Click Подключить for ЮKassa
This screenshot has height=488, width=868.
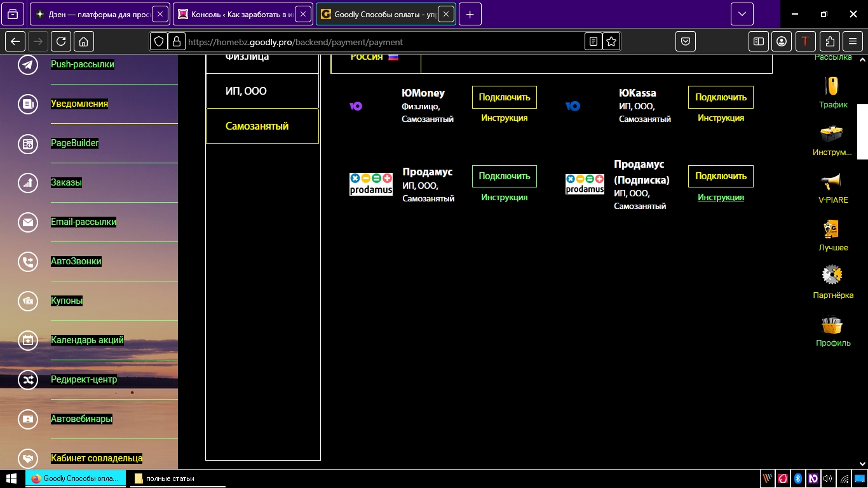[721, 97]
